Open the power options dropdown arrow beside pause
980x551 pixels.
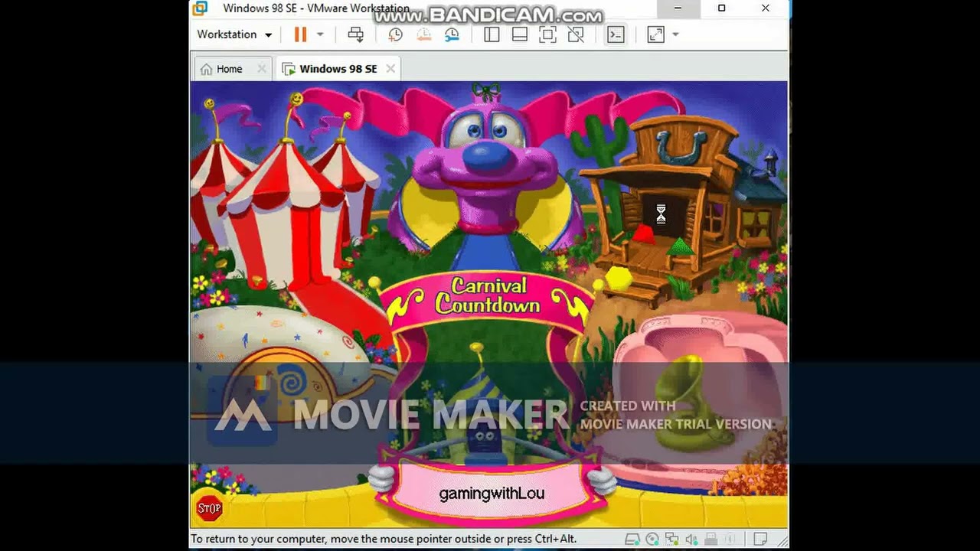point(320,34)
